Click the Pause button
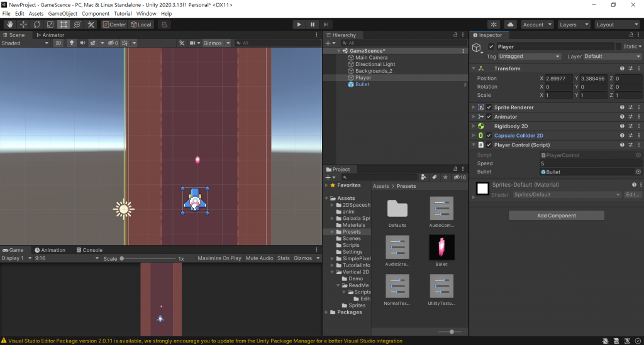 tap(313, 25)
